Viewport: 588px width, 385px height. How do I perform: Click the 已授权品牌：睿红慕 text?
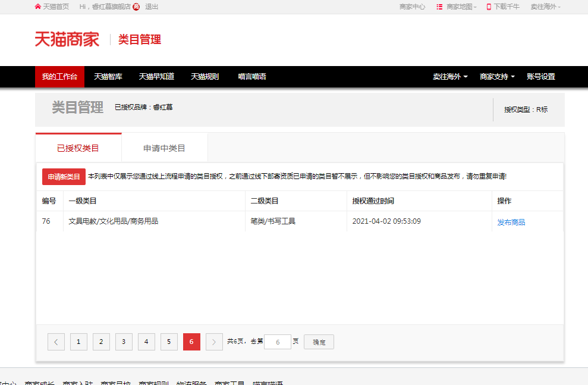(x=144, y=107)
